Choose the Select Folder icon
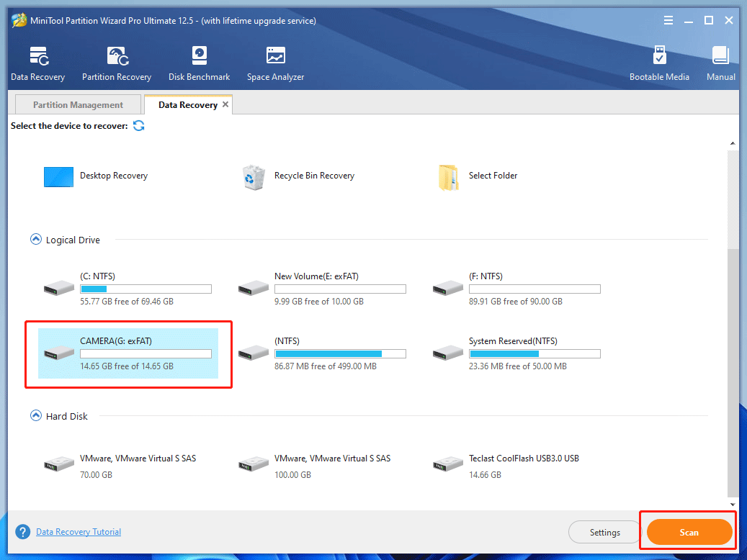The image size is (747, 560). coord(448,177)
